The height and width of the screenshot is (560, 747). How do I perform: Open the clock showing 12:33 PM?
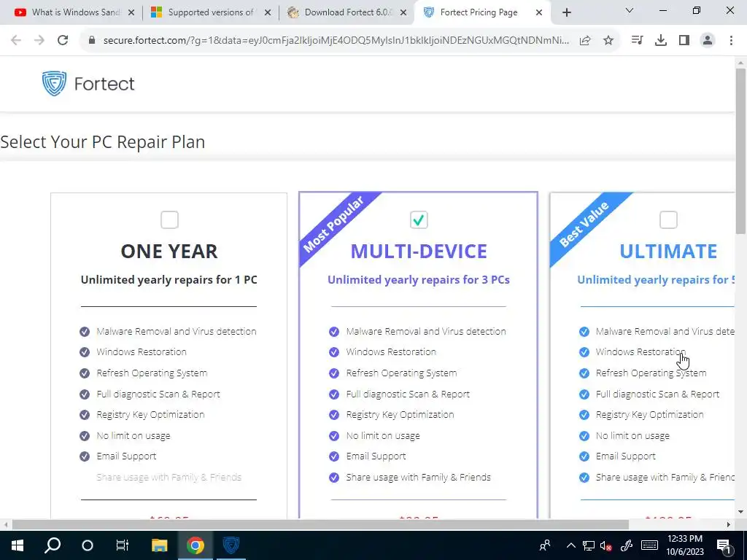click(684, 545)
